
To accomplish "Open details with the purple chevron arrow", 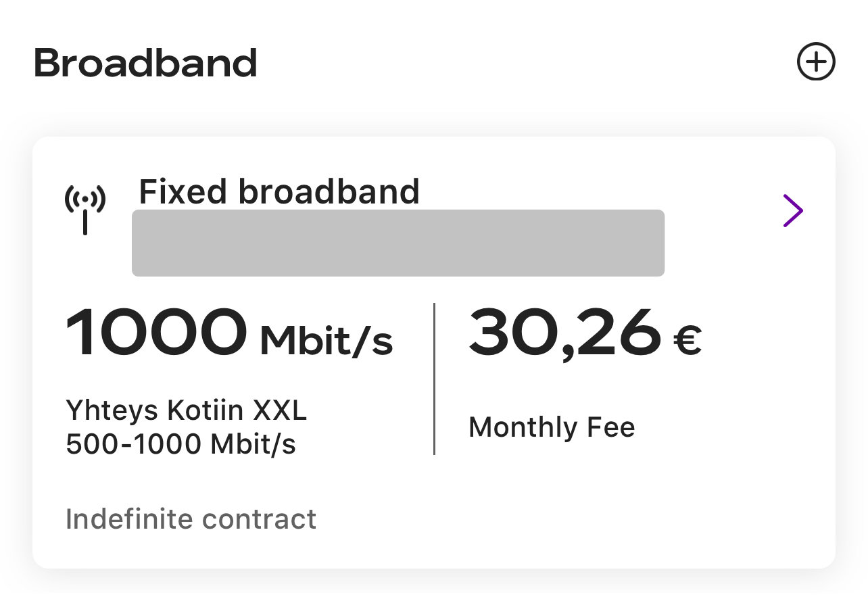I will tap(794, 210).
